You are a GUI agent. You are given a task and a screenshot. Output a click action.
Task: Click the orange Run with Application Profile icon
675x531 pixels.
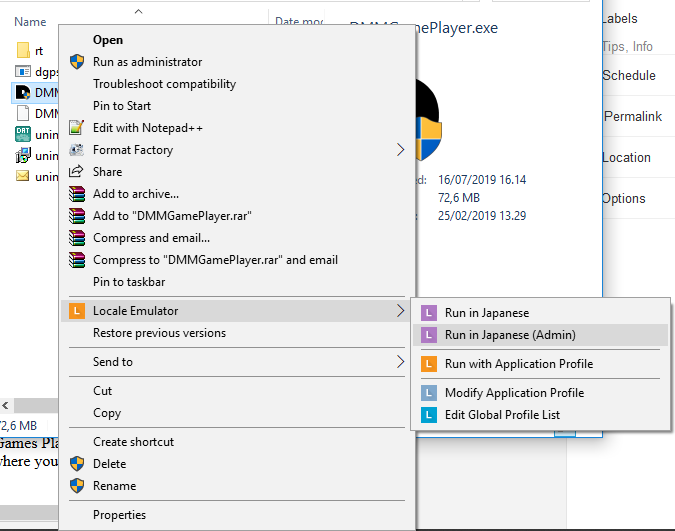(x=429, y=364)
